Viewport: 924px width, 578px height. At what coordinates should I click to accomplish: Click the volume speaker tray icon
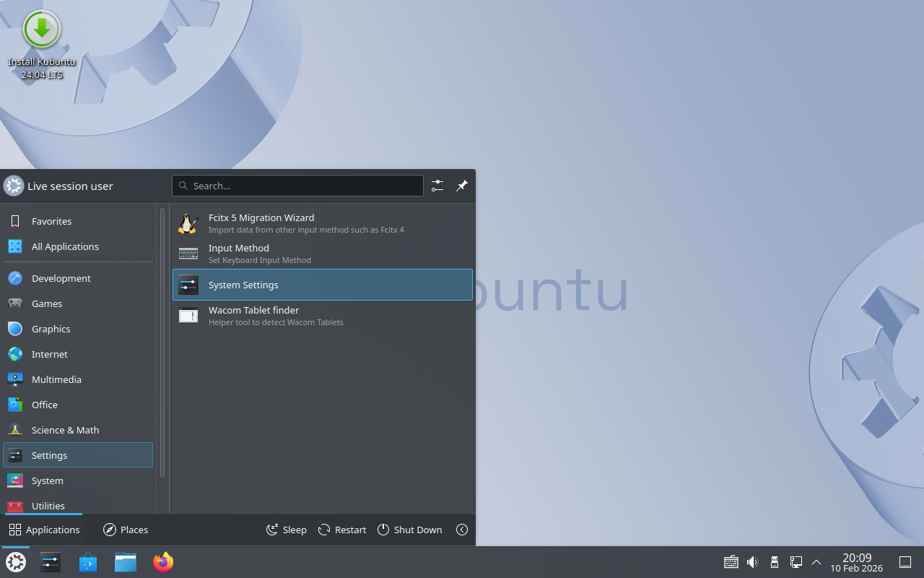pos(752,562)
